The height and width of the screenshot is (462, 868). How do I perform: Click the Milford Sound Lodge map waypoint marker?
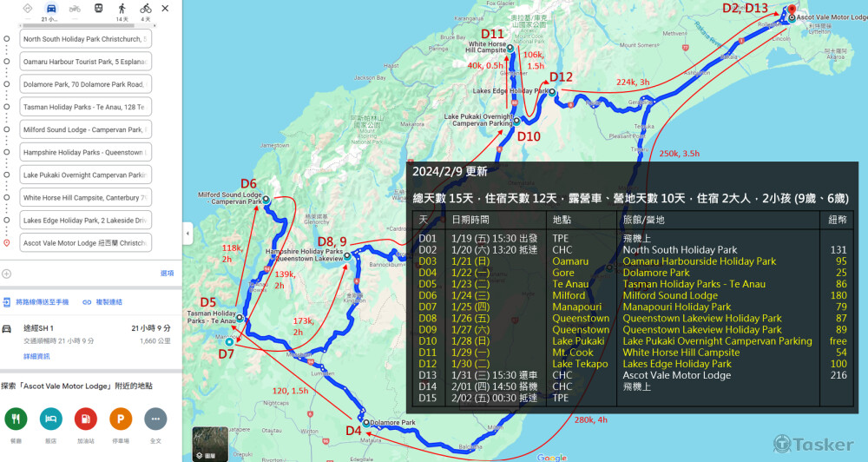click(x=266, y=199)
